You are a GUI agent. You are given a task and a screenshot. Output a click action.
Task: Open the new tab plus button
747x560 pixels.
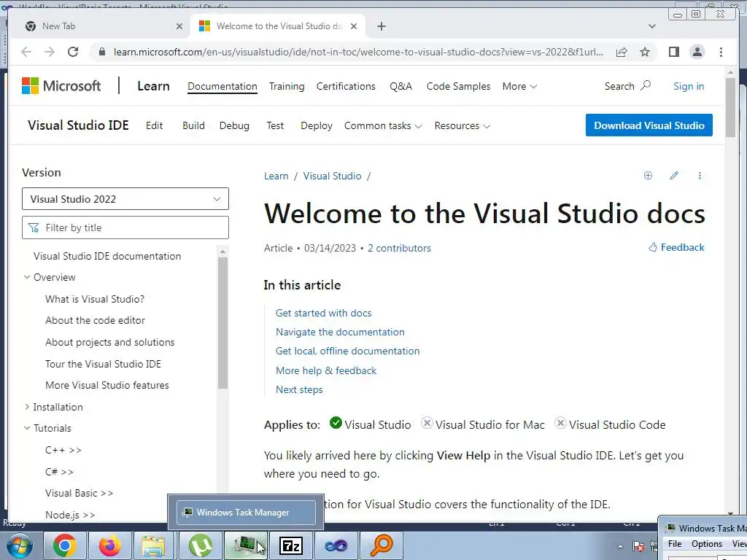381,26
